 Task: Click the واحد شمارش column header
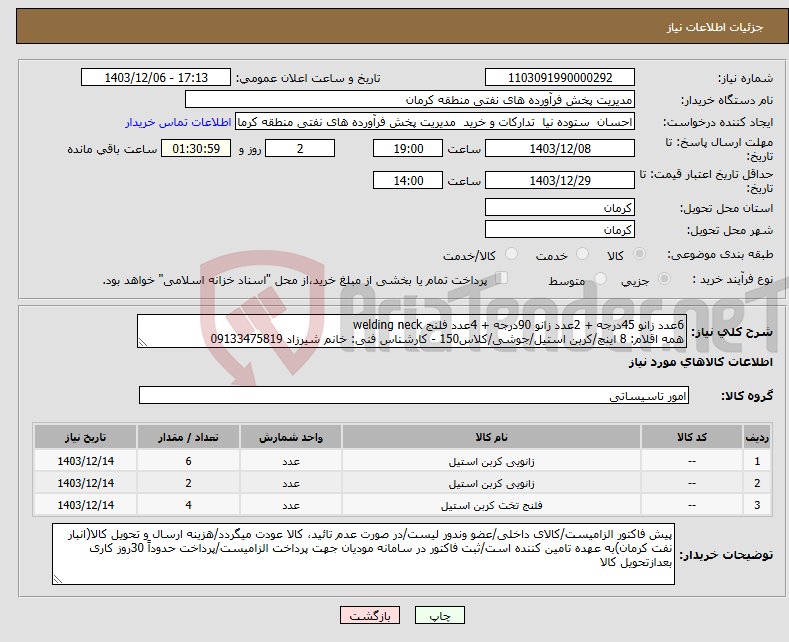[x=291, y=437]
